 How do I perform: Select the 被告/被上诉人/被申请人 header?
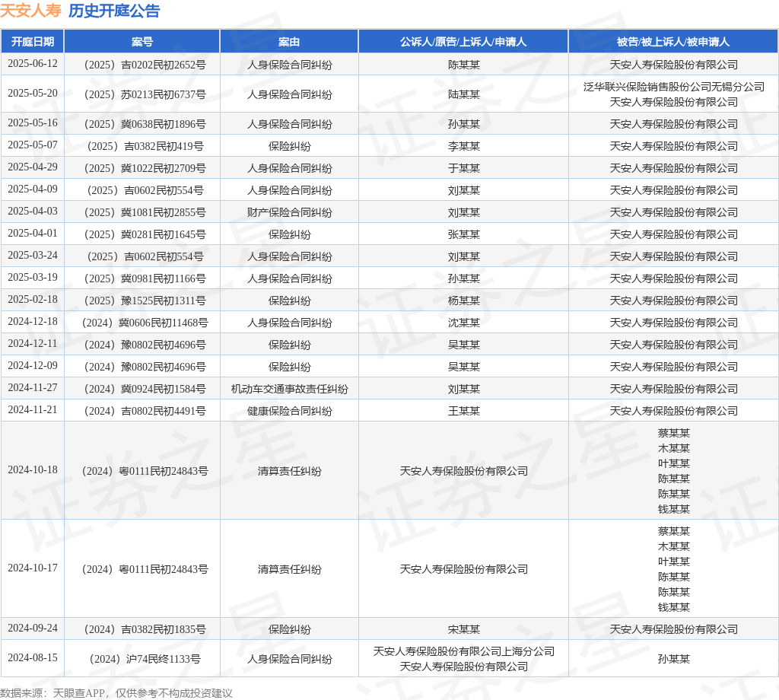point(673,42)
